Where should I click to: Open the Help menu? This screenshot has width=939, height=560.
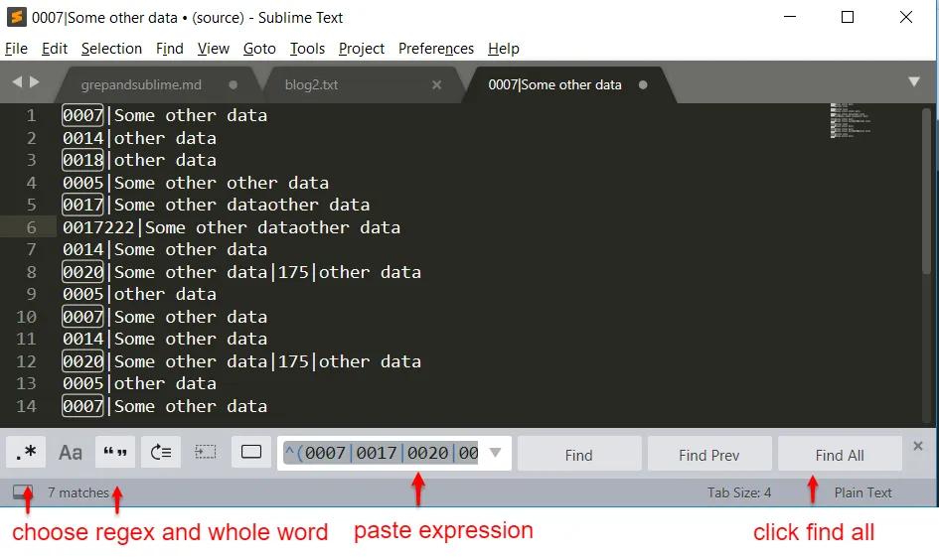[503, 49]
